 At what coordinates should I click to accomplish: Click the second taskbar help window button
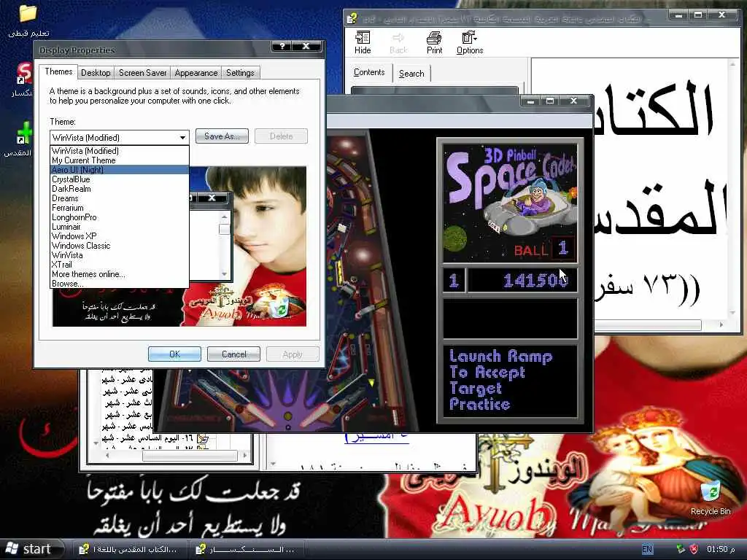247,549
